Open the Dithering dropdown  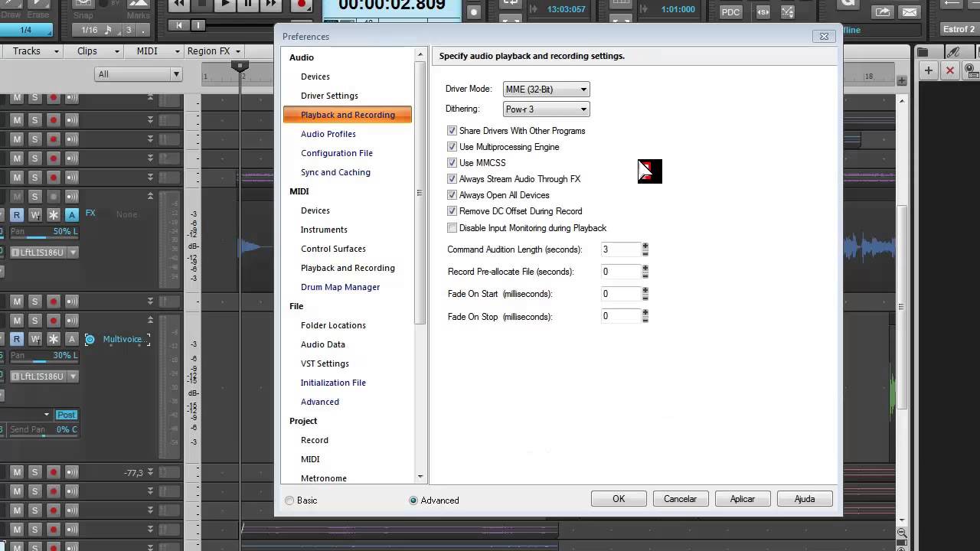(x=546, y=109)
